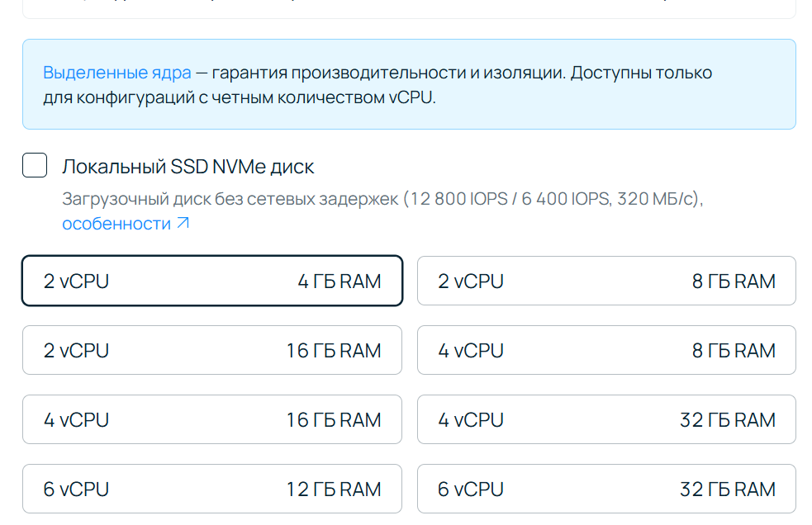812x525 pixels.
Task: Follow the особенности link
Action: click(x=116, y=224)
